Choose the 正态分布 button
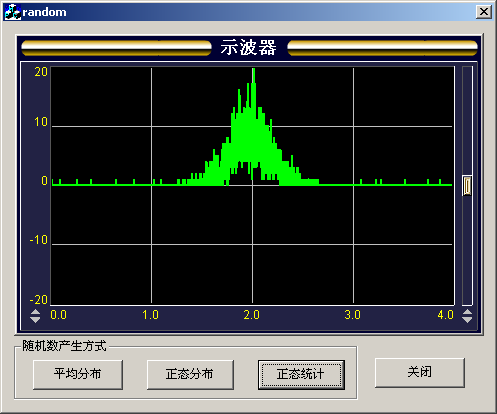The height and width of the screenshot is (414, 497). 190,374
